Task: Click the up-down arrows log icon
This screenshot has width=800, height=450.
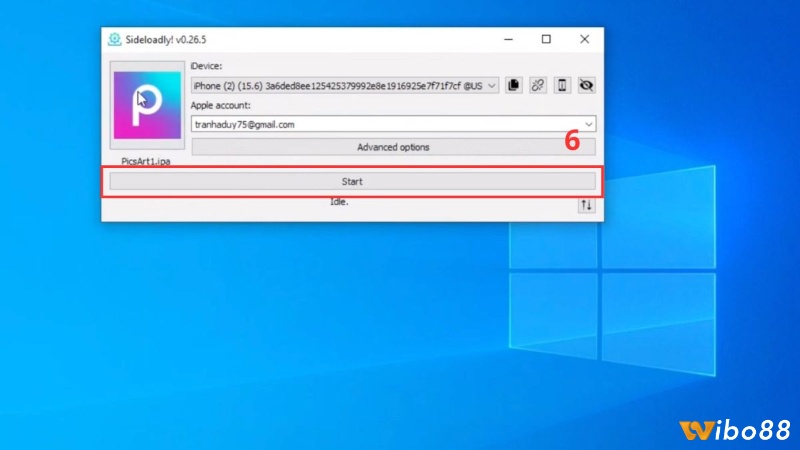Action: point(586,205)
